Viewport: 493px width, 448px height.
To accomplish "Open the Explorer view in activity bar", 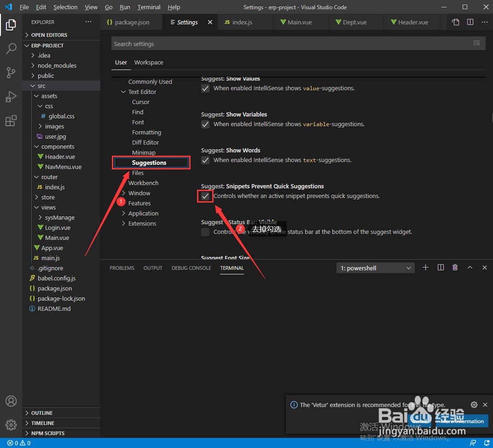I will click(11, 25).
